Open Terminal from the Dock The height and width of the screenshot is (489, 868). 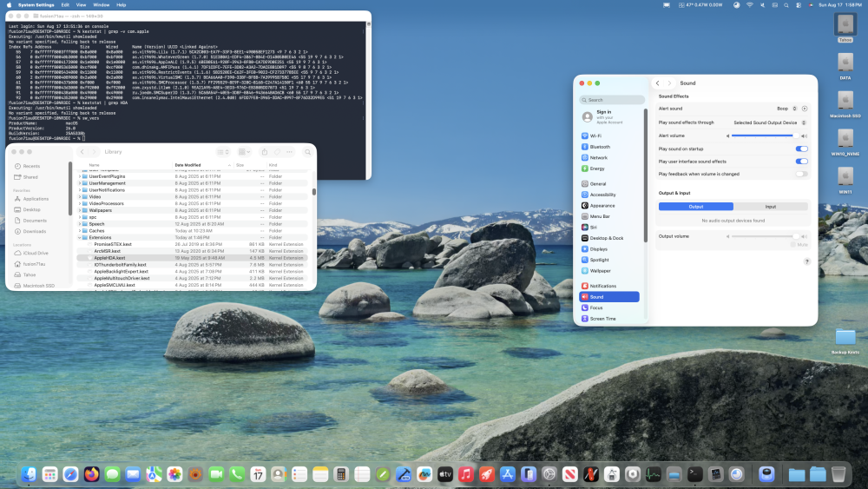(x=694, y=474)
